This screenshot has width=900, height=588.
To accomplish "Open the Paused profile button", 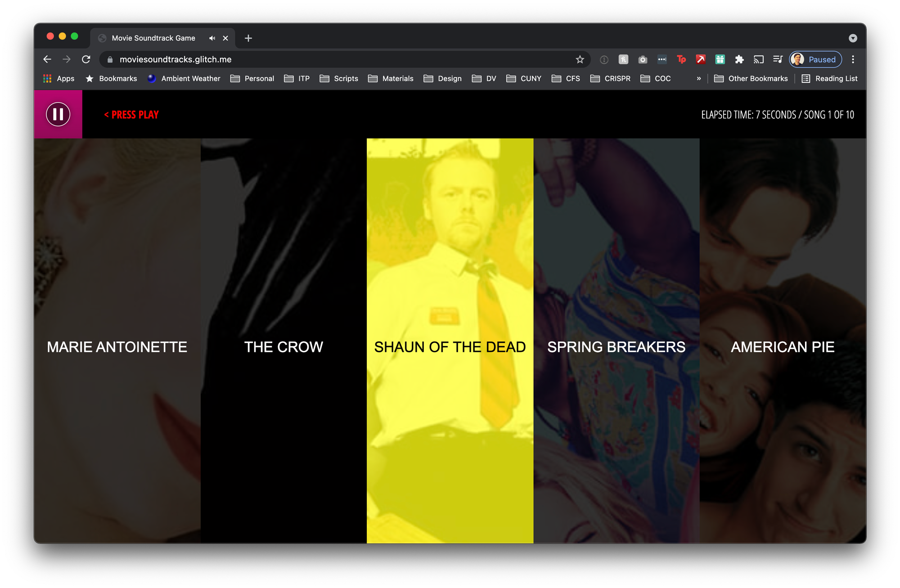I will (815, 59).
